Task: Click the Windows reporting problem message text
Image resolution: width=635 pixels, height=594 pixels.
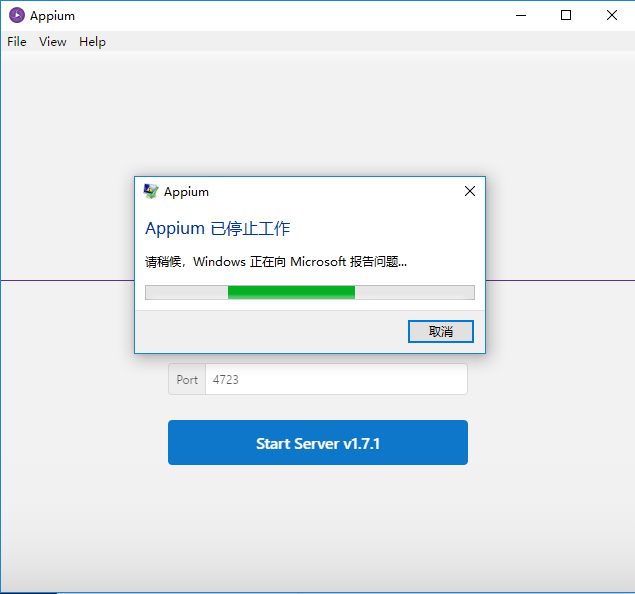Action: [x=276, y=262]
